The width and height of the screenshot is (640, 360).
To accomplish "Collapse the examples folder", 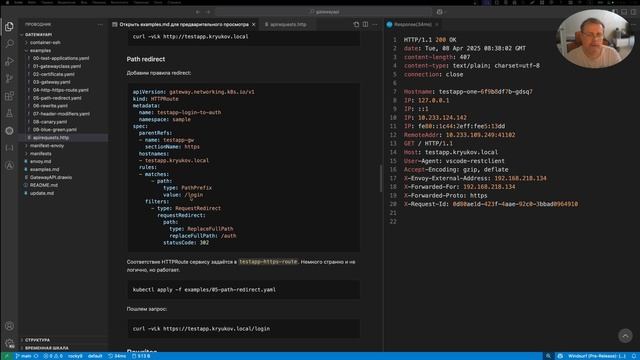I will [x=40, y=51].
